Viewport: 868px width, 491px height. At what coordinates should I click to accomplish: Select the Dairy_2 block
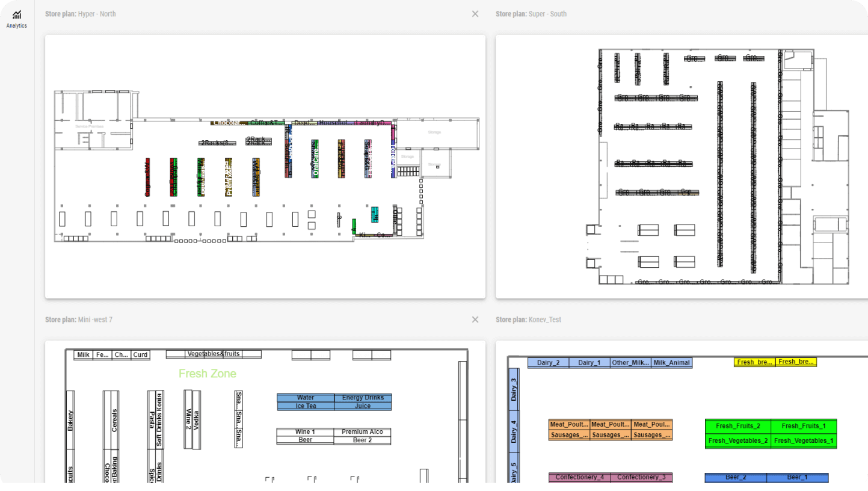(x=548, y=363)
